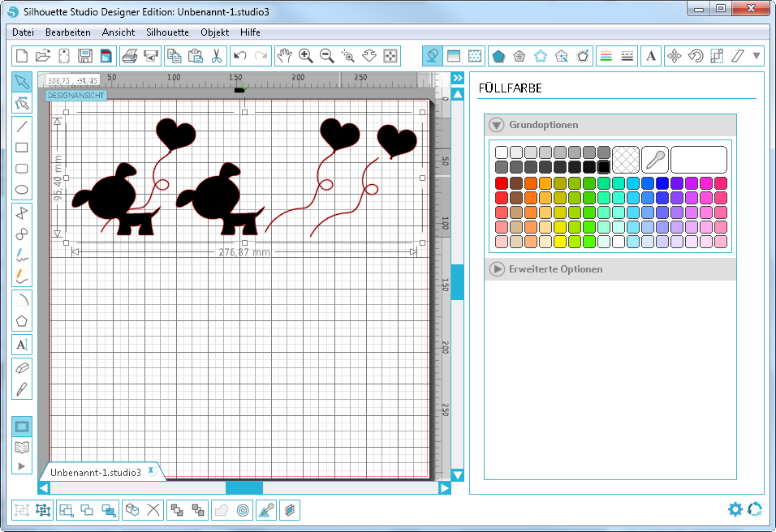Click the Zoom in magnifier

point(306,56)
